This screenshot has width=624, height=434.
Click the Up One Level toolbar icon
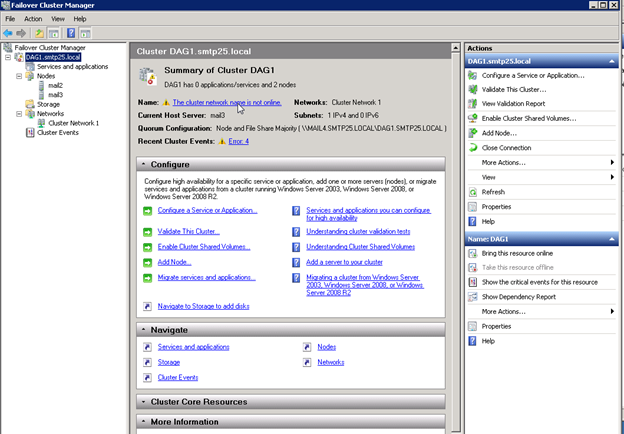pos(39,33)
